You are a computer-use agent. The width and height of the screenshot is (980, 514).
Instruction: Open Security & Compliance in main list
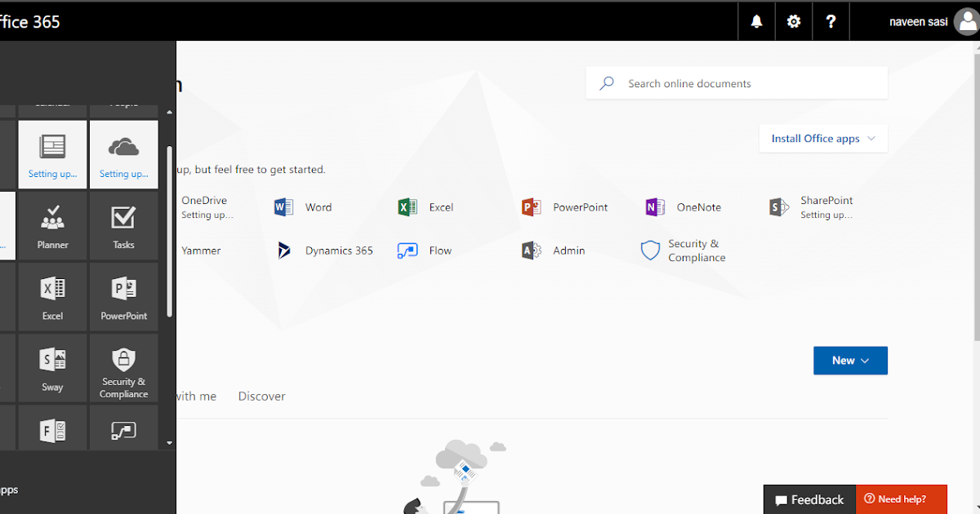point(684,250)
